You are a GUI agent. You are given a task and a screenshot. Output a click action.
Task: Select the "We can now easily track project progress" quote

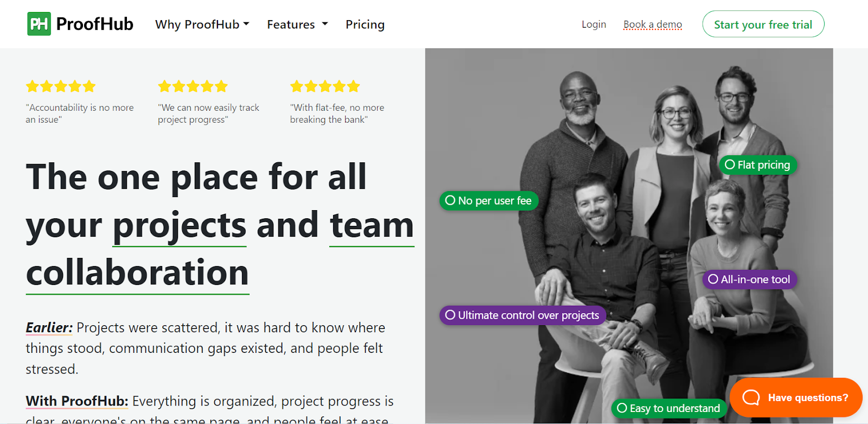(209, 113)
